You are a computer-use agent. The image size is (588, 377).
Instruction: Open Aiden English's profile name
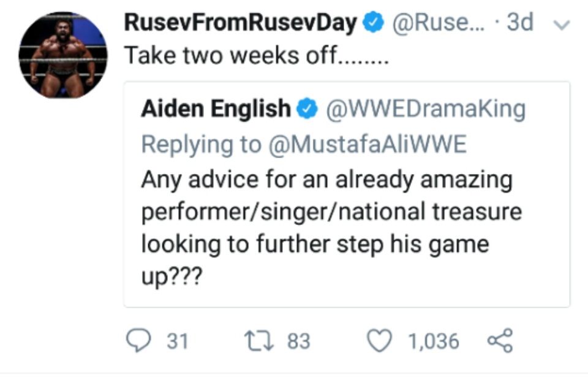point(216,109)
